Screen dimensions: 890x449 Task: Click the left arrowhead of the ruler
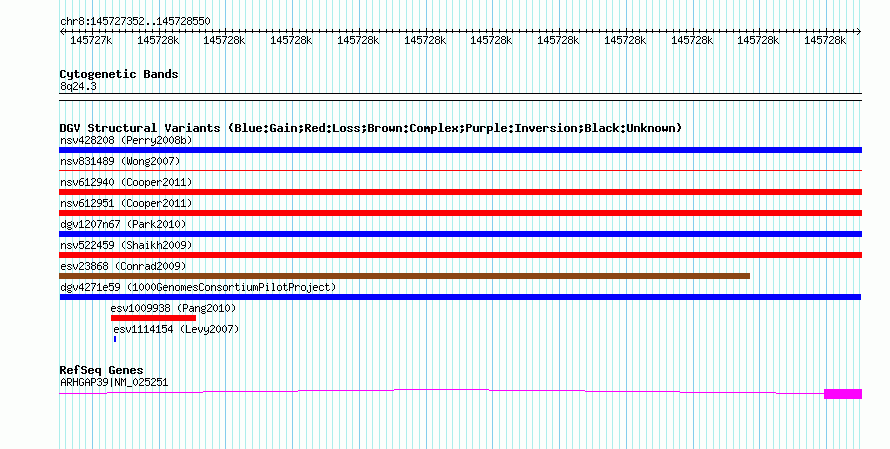(62, 32)
